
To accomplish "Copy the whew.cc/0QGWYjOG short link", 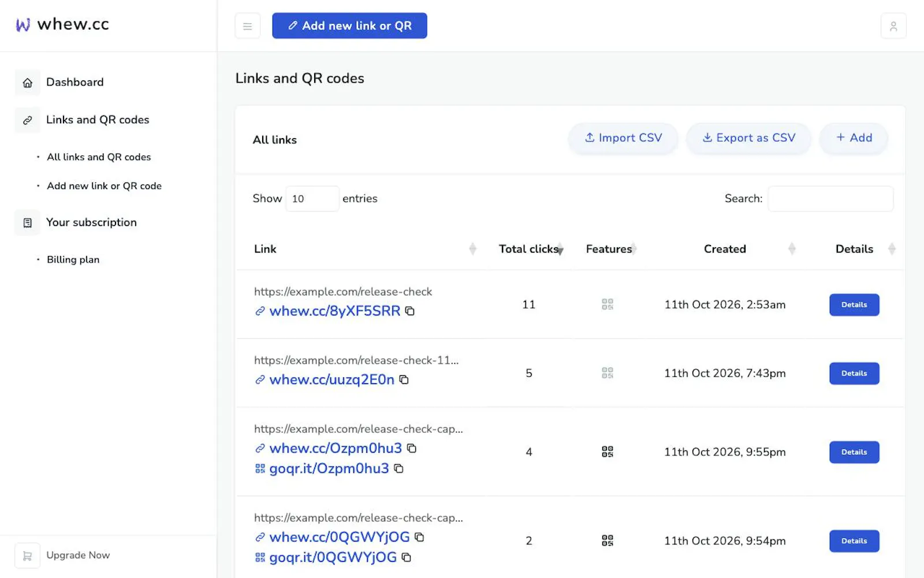I will click(419, 538).
